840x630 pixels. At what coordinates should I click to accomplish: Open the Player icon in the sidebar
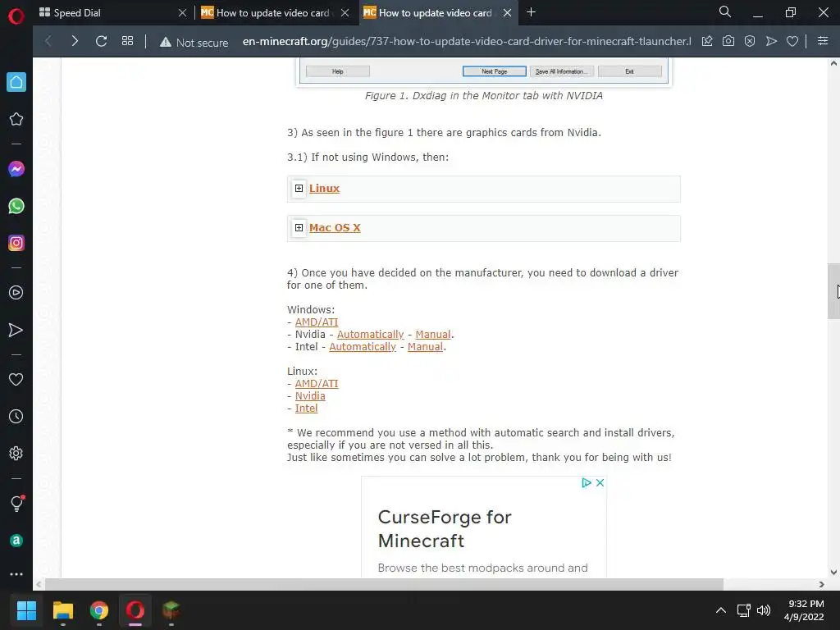pos(16,293)
